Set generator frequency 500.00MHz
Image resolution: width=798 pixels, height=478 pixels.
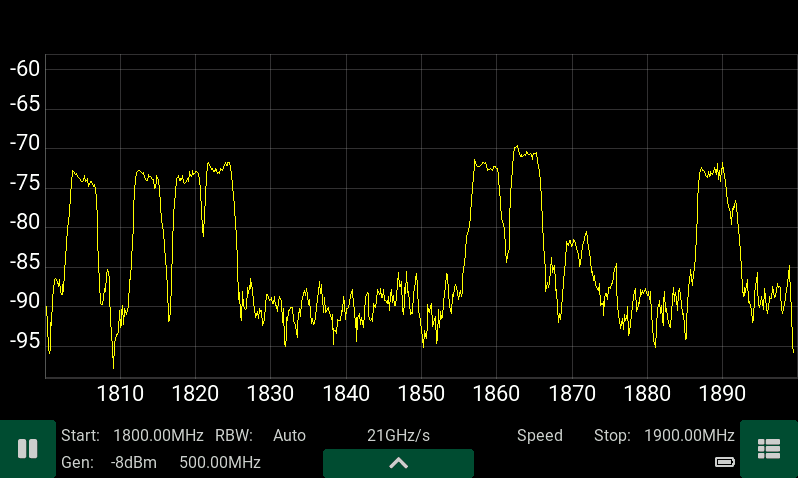tap(220, 462)
